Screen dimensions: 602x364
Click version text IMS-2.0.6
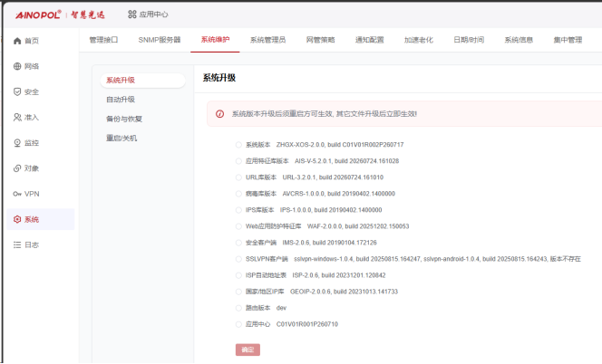(296, 243)
